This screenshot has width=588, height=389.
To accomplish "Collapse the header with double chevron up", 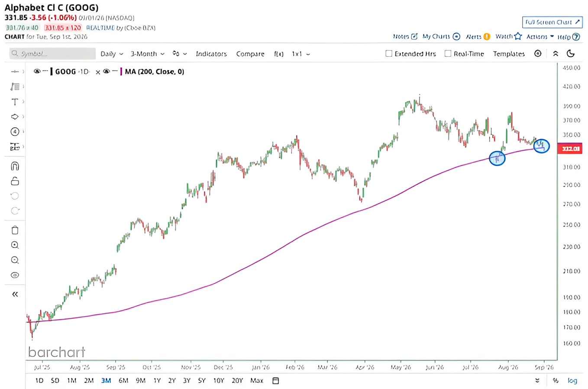I will (x=556, y=54).
